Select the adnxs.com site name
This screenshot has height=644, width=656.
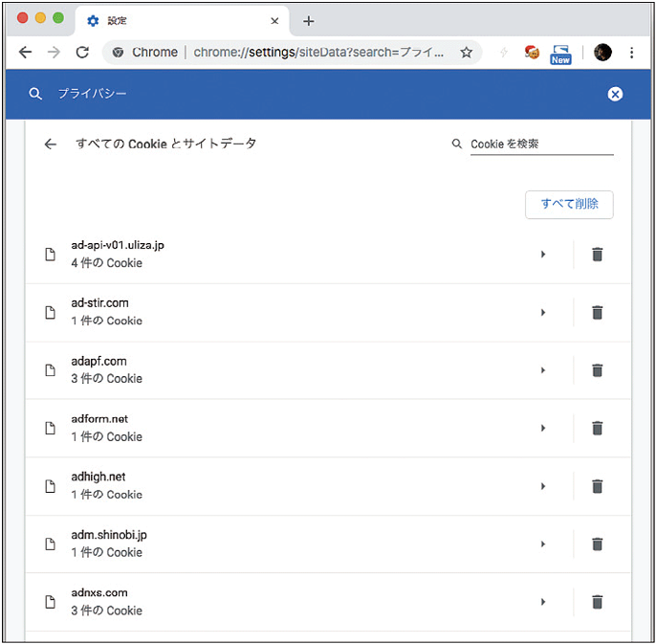tap(99, 592)
